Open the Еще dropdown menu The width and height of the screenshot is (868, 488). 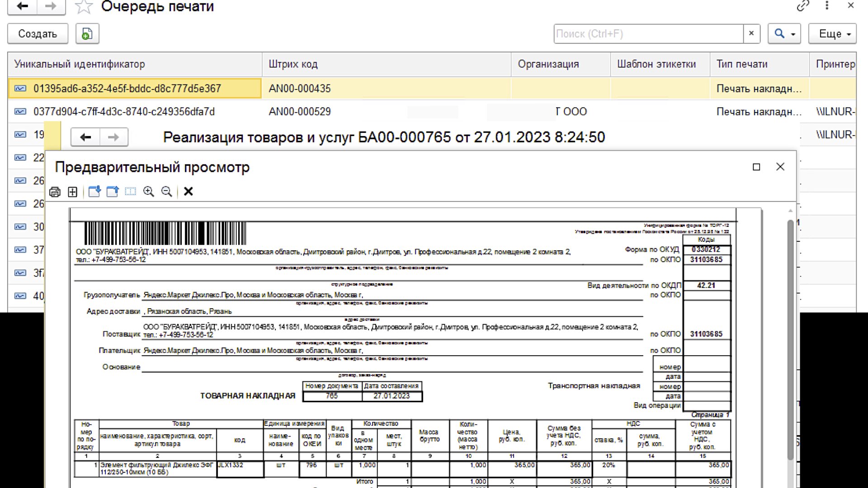(832, 34)
